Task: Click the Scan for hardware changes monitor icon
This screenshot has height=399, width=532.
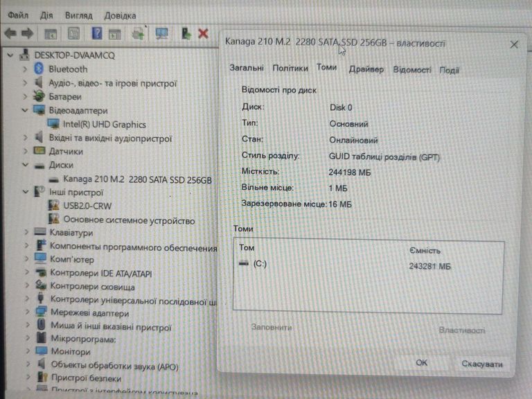Action: [161, 33]
